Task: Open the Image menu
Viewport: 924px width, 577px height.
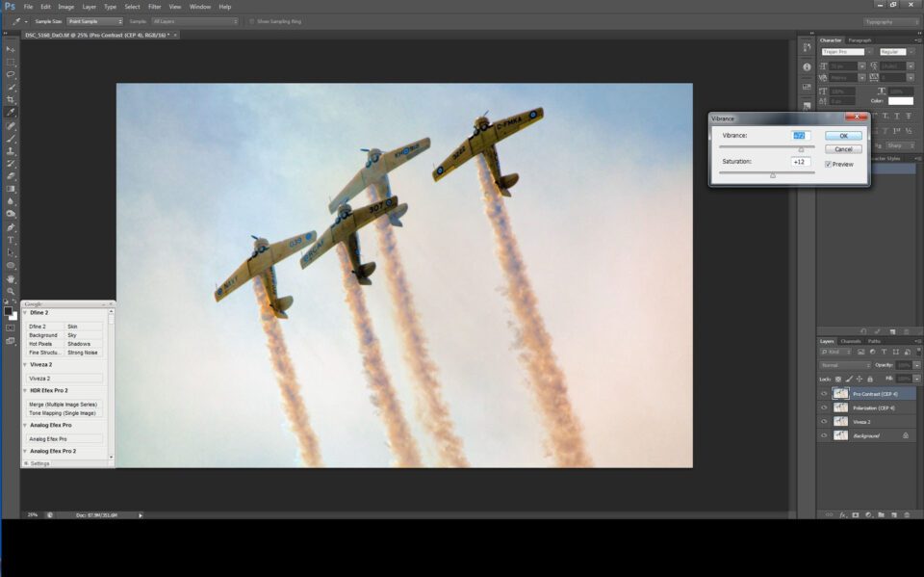Action: [x=65, y=7]
